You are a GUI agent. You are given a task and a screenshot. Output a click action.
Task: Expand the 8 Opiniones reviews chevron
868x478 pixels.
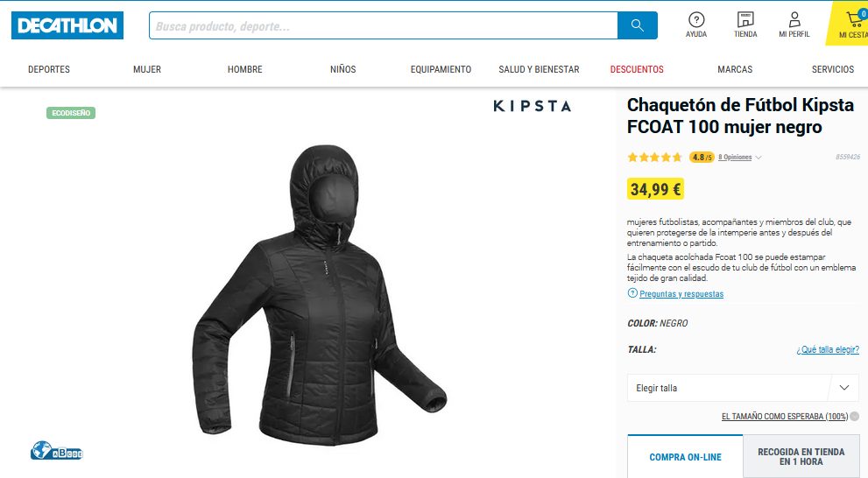(759, 158)
